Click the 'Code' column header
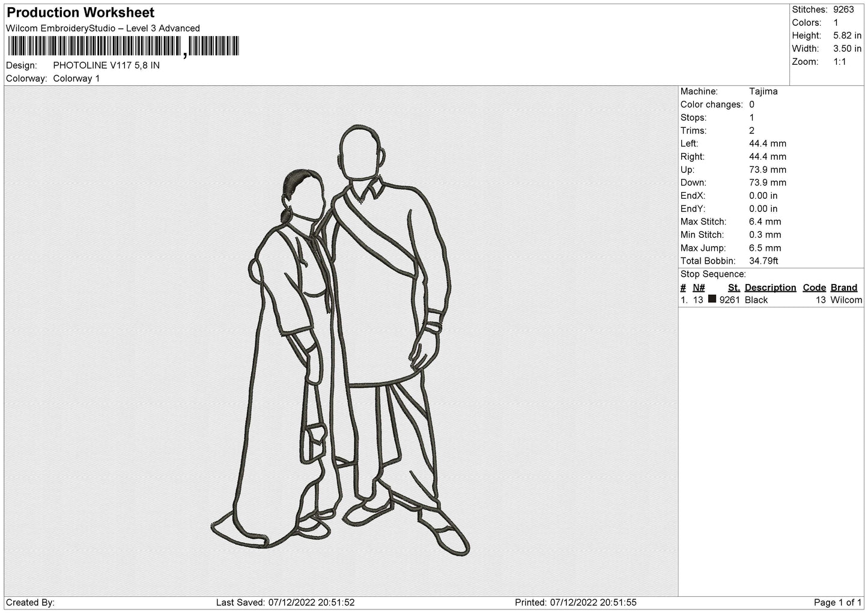Viewport: 868px width, 613px height. coord(815,288)
